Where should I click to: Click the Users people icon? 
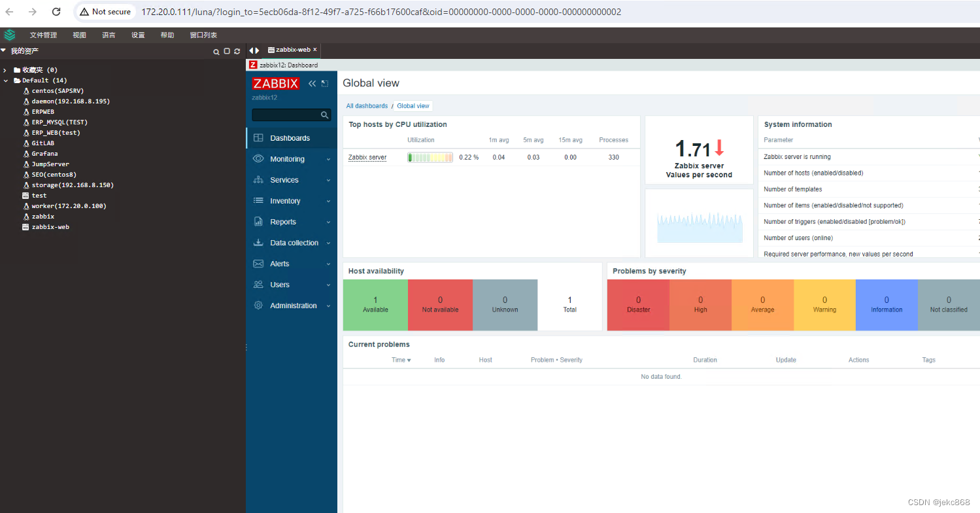point(258,285)
